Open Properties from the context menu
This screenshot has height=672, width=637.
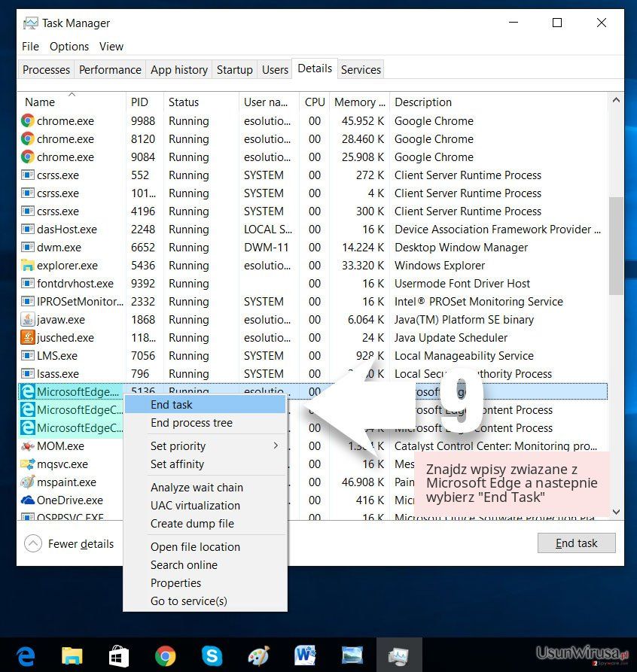pos(205,583)
